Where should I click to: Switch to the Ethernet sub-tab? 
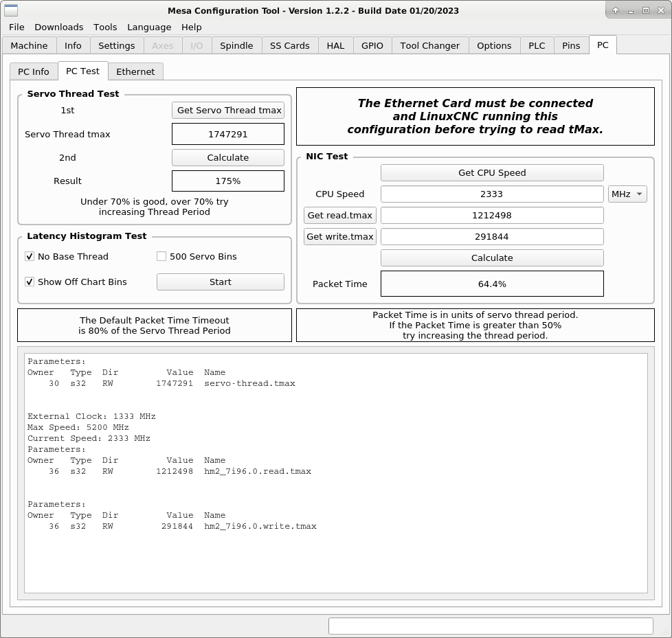pyautogui.click(x=135, y=71)
